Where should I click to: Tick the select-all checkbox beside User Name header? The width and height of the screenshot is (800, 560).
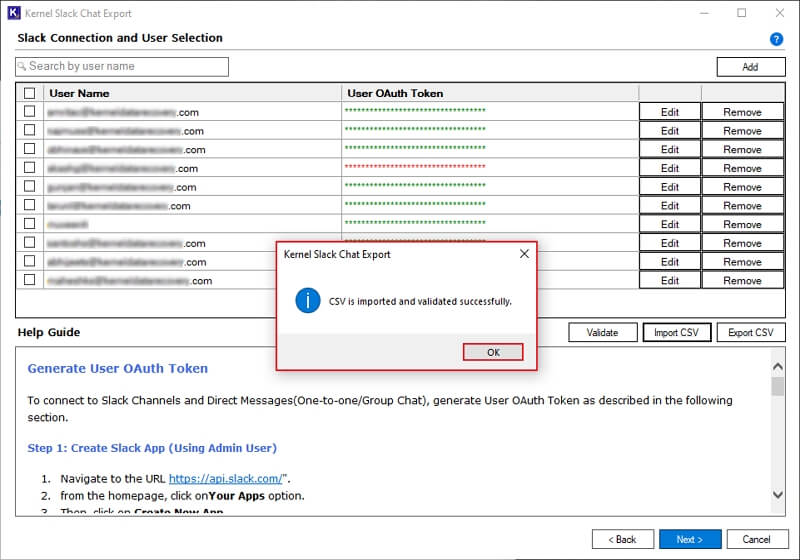(x=30, y=93)
